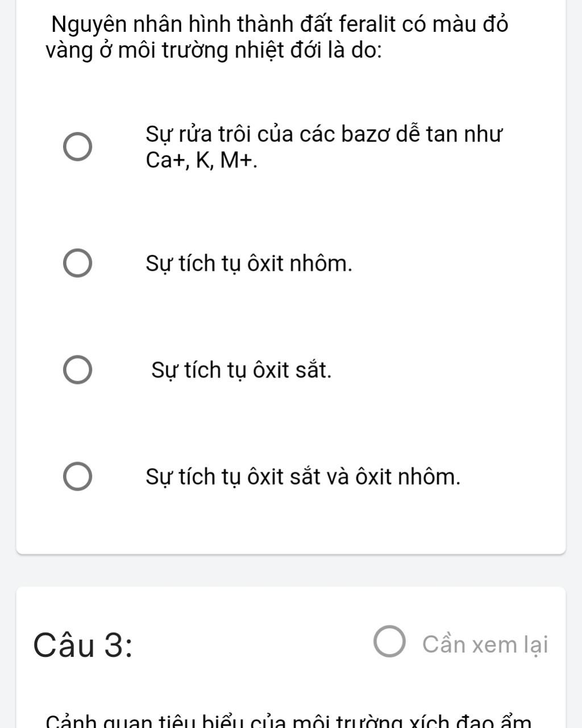
Task: Click the question line 'Nguyên nhân hình thành đất feralit'
Action: point(278,24)
